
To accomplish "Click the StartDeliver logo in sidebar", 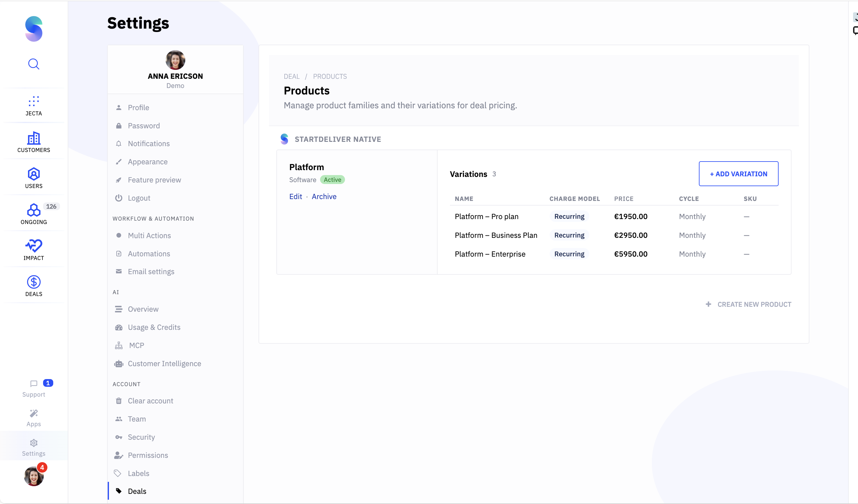I will click(34, 29).
